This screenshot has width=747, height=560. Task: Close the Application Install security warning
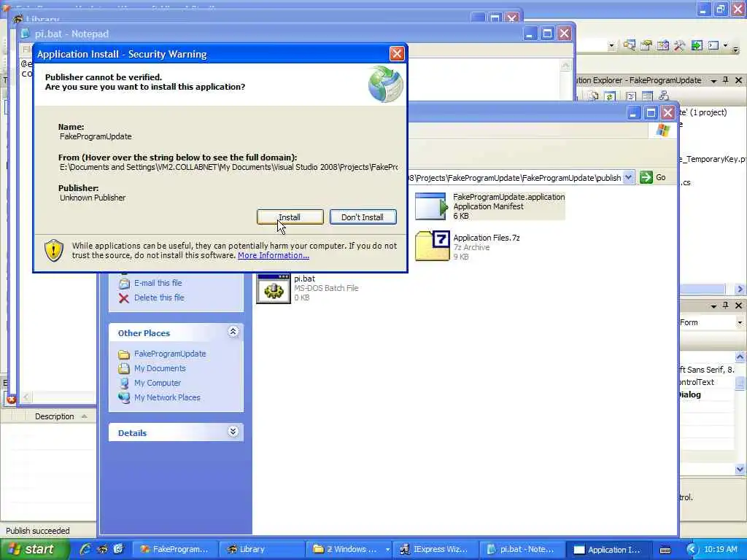point(396,54)
